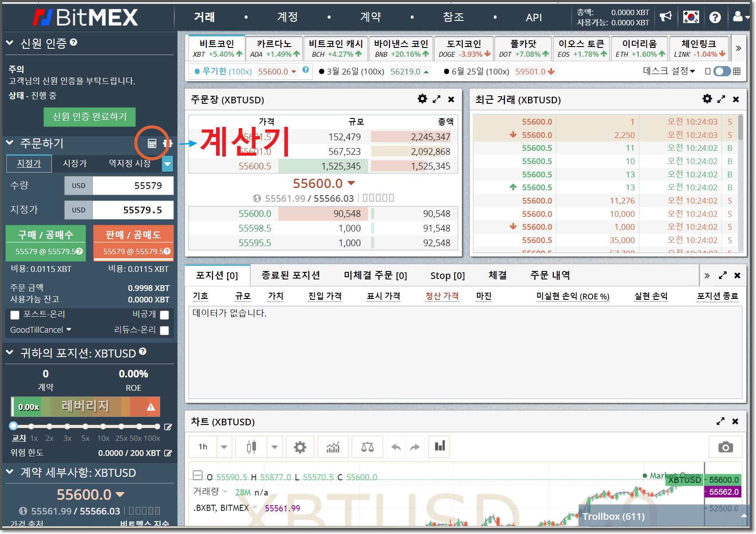Collapse 계약 세부사항 XBTUSD section

tap(10, 472)
